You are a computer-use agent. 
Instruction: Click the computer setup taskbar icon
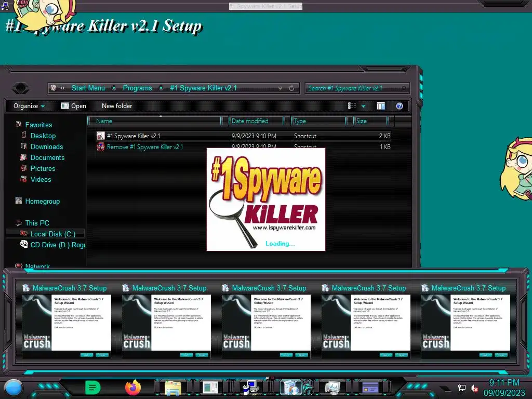250,388
